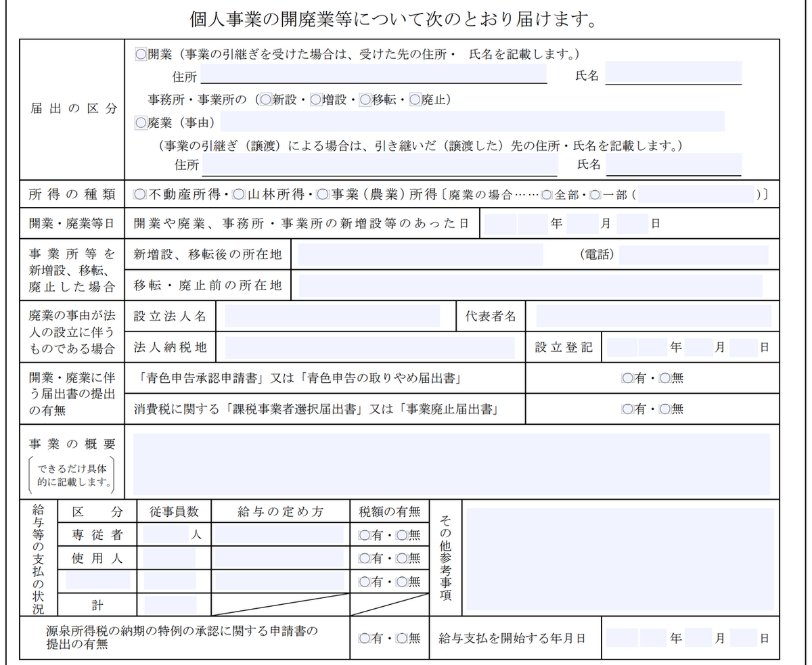Click the 月 box in 設立登記 row

point(699,347)
